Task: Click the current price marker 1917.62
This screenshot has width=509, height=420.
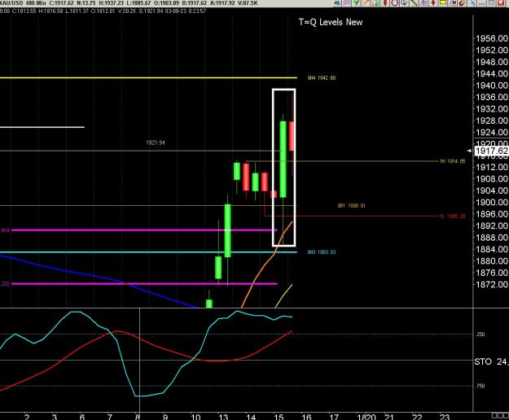Action: pyautogui.click(x=491, y=151)
